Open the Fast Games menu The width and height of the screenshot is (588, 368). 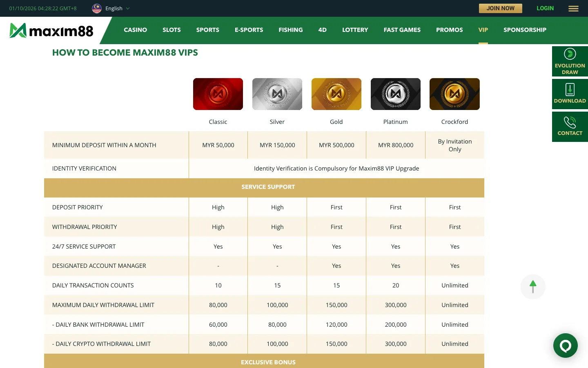402,30
